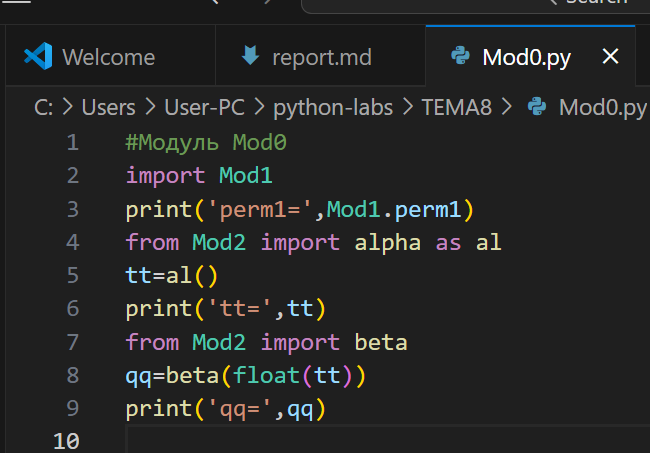
Task: Close the Mod0.py editor tab
Action: tap(610, 56)
